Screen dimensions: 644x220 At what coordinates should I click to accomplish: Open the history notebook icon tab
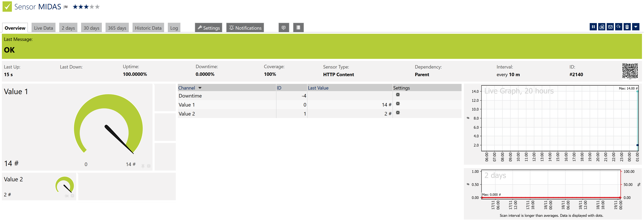298,27
